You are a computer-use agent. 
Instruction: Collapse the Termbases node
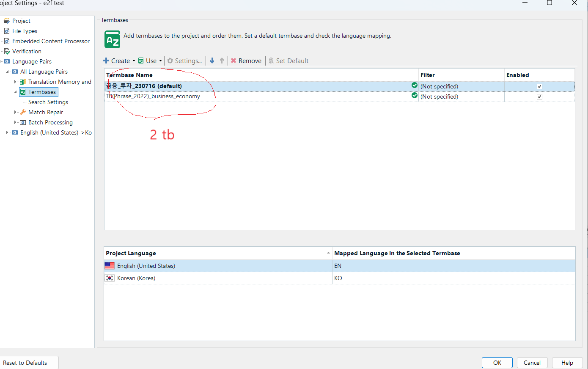tap(15, 92)
